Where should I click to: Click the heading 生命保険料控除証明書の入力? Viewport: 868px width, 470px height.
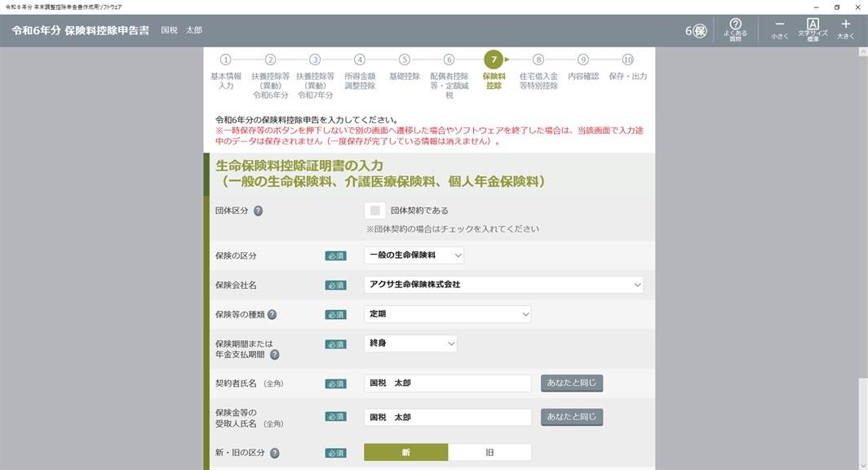299,166
